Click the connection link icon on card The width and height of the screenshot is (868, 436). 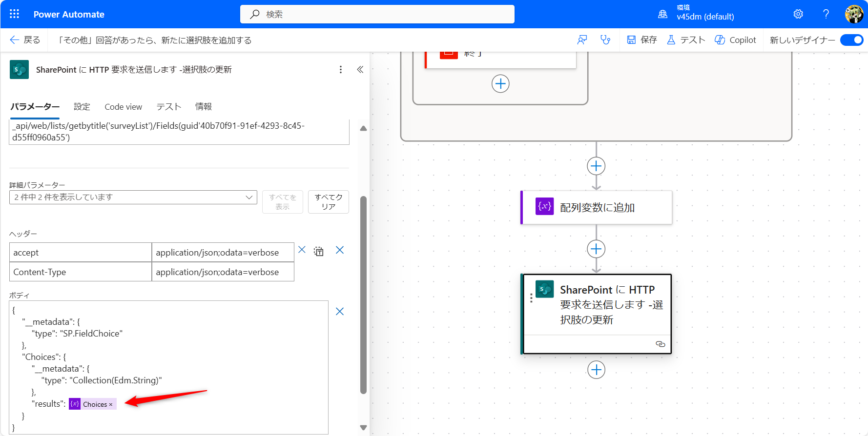tap(660, 344)
